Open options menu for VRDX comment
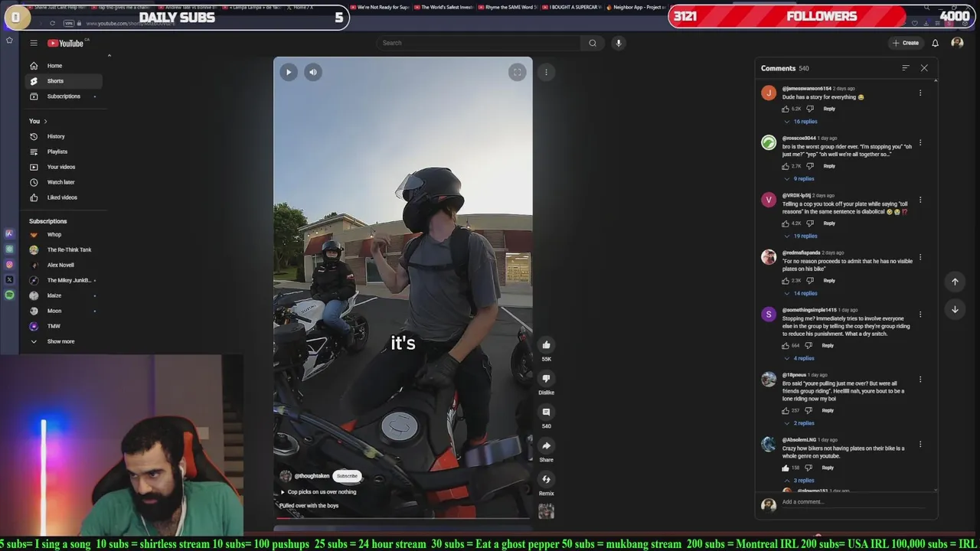The width and height of the screenshot is (980, 551). [920, 201]
